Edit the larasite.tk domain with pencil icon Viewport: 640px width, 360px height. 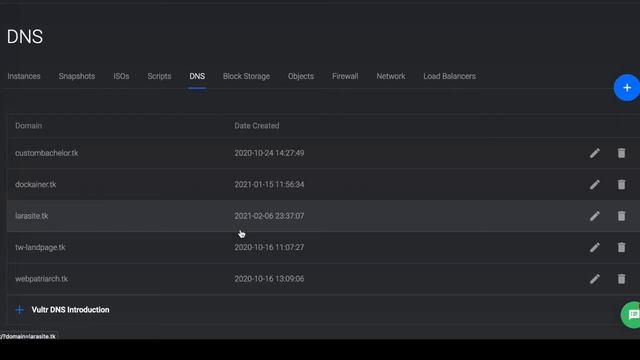click(x=595, y=216)
